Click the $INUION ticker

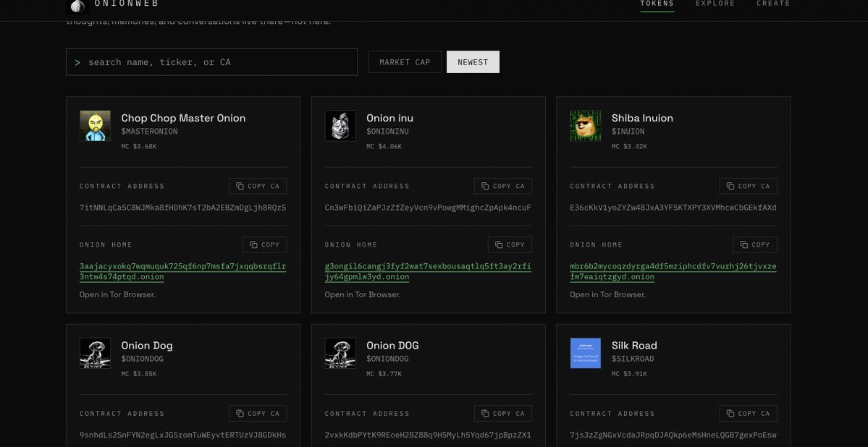[x=628, y=132]
